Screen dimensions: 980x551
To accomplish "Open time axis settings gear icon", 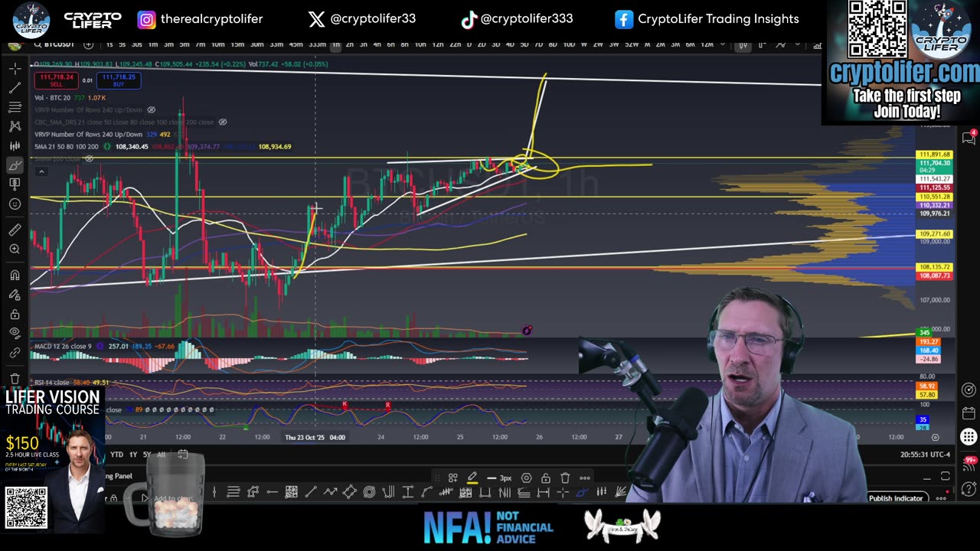I will click(x=935, y=438).
